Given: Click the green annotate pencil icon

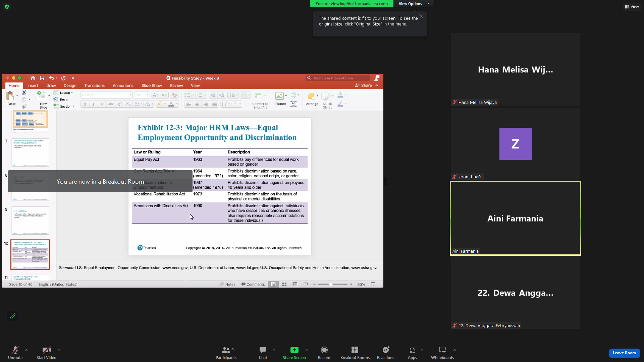Looking at the screenshot, I should click(x=13, y=316).
